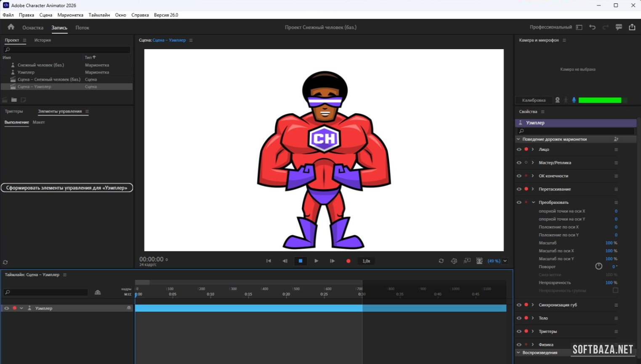Click the Undo arrow icon

(592, 27)
